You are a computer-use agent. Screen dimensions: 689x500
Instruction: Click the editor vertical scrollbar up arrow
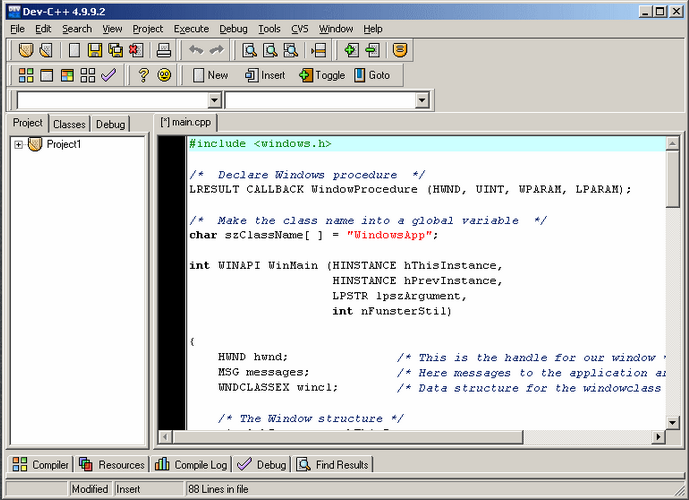[x=672, y=143]
